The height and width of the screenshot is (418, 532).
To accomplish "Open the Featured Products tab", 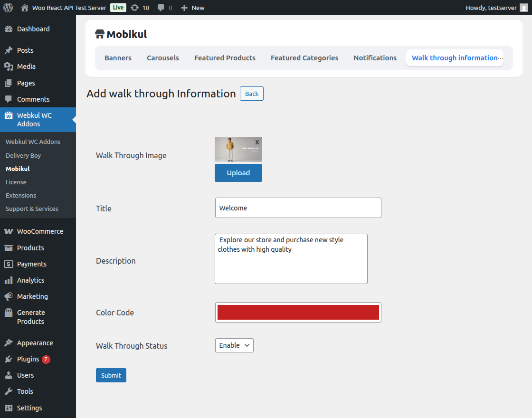I will click(x=225, y=58).
